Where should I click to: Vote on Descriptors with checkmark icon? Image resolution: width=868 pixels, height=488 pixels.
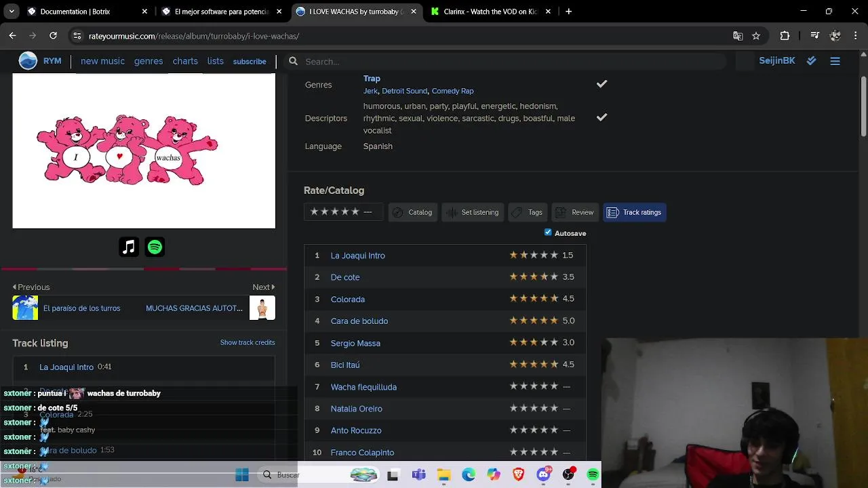(x=601, y=117)
